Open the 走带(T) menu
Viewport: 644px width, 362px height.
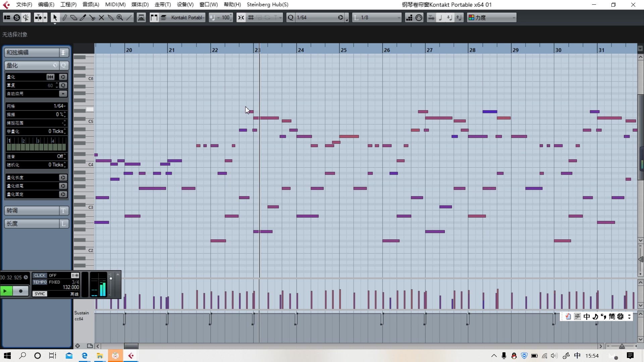tap(163, 4)
